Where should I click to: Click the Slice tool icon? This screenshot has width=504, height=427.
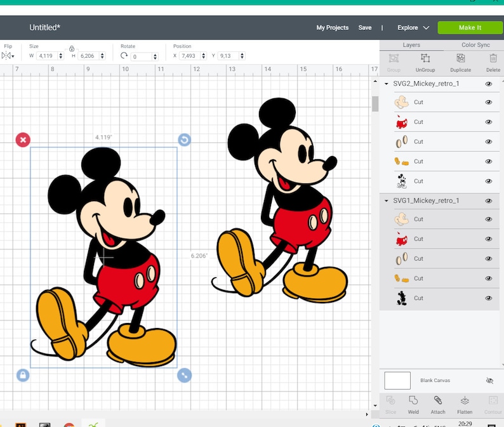[x=390, y=400]
